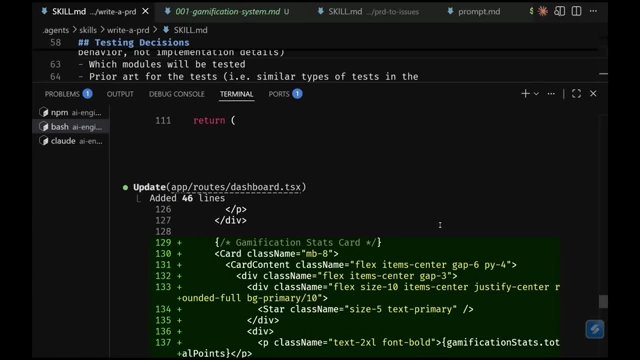Select the claude terminal session
Viewport: 640px width, 360px height.
71,141
